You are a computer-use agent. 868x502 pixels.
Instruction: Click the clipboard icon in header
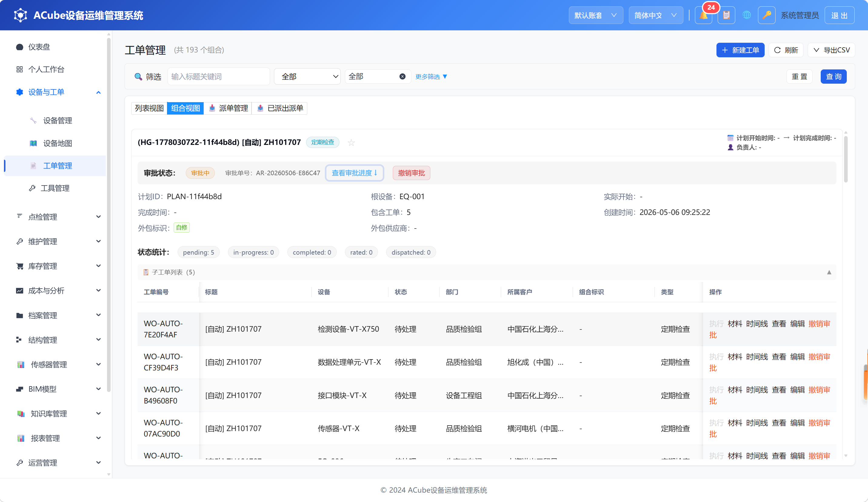726,15
